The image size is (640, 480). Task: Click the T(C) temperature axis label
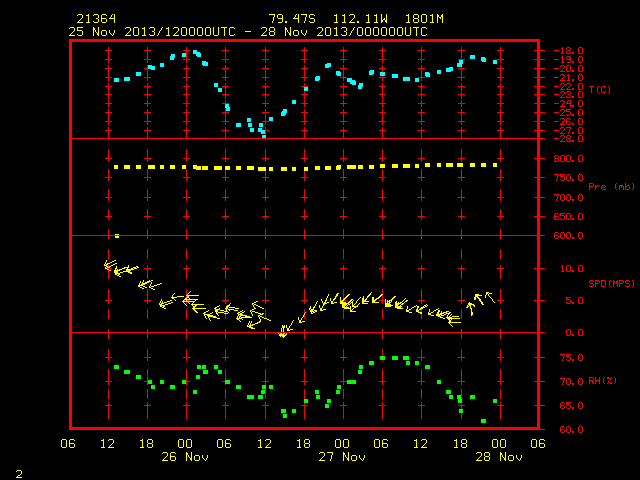[600, 89]
